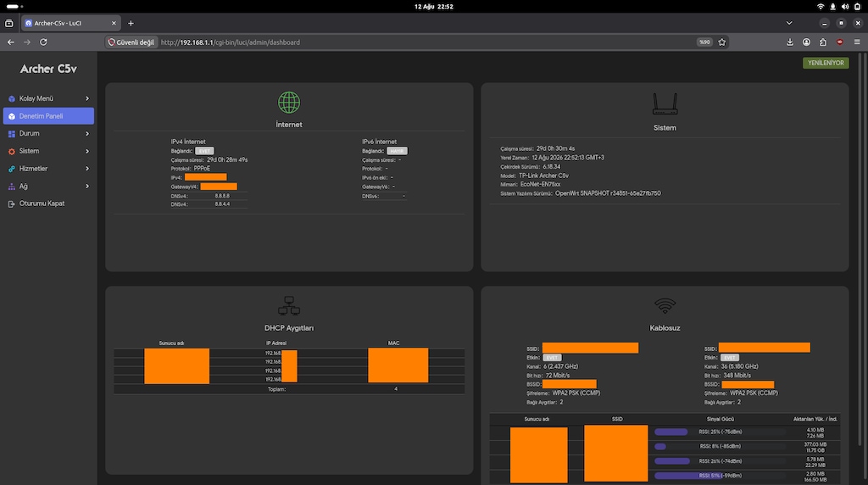868x485 pixels.
Task: Click the browser forward arrow
Action: point(26,42)
